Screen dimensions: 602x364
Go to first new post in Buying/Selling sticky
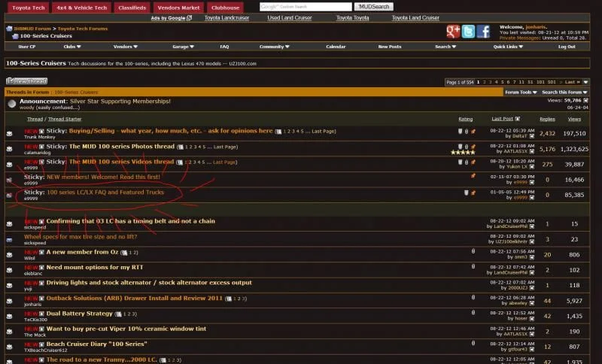(41, 131)
